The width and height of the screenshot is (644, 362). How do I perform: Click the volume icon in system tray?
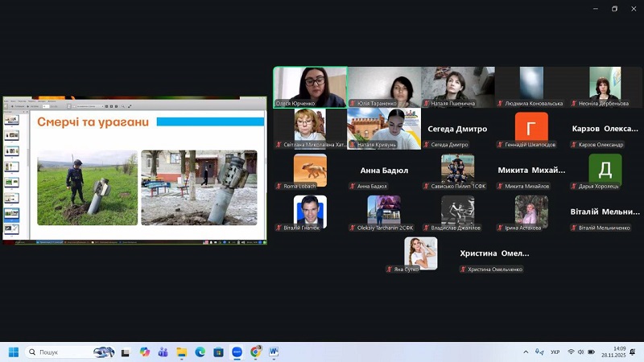[581, 352]
